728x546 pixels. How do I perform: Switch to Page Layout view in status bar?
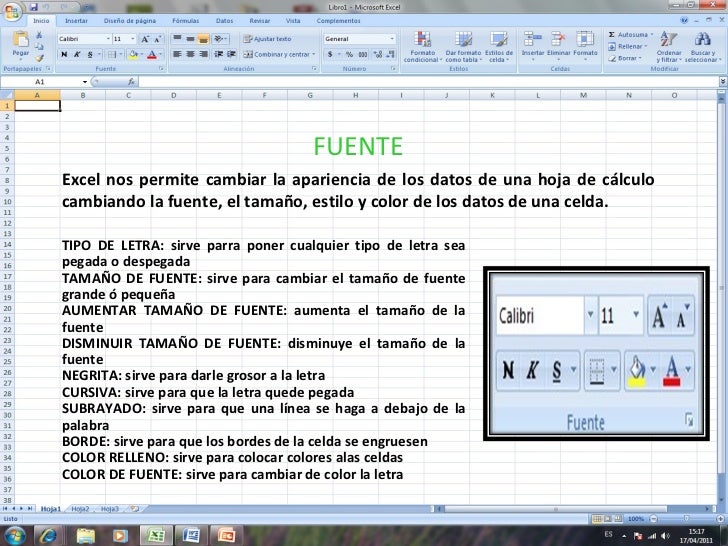(x=606, y=520)
